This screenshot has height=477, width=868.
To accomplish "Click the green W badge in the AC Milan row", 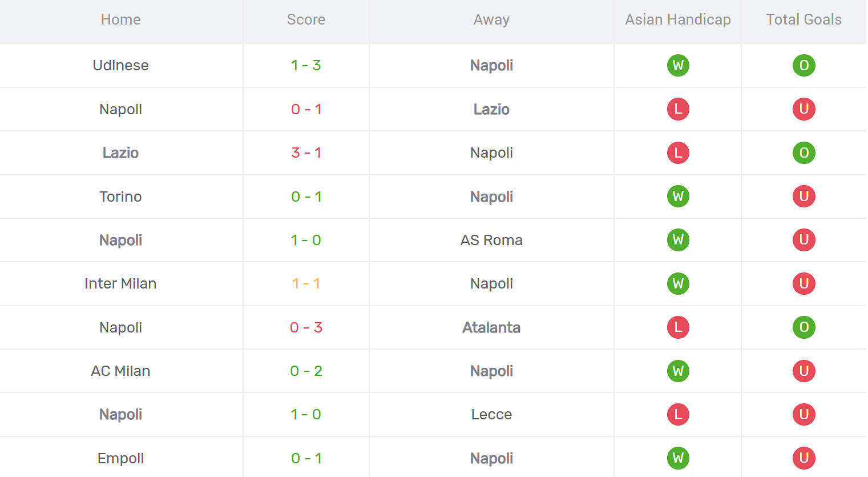I will pyautogui.click(x=678, y=371).
